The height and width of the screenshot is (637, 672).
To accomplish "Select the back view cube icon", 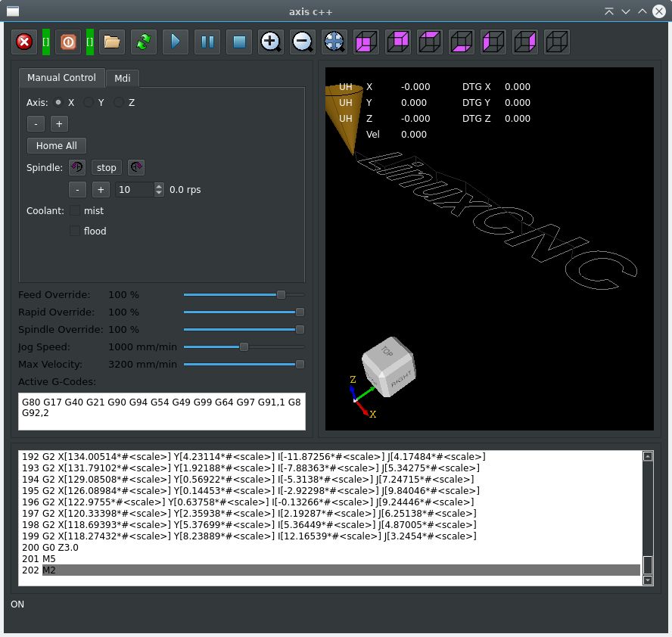I will click(x=398, y=42).
